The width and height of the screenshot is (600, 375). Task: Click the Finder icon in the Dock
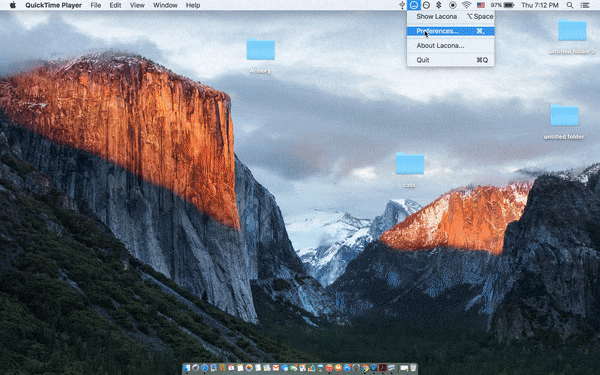(187, 368)
